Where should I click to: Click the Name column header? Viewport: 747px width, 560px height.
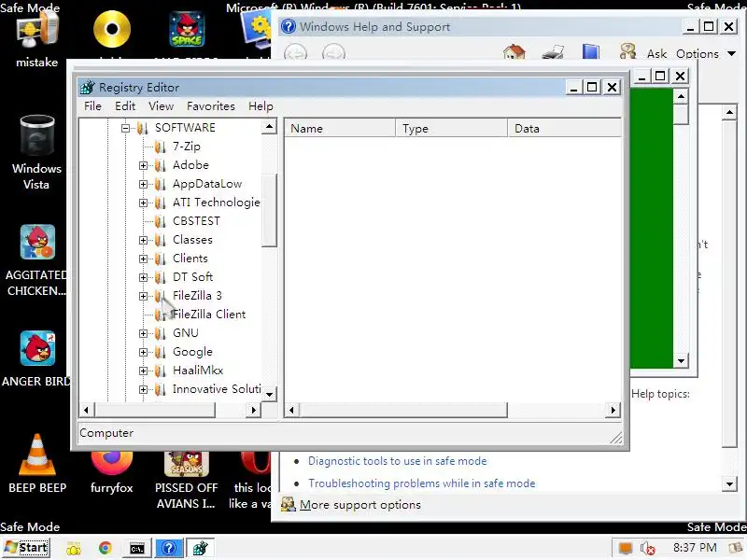coord(340,129)
